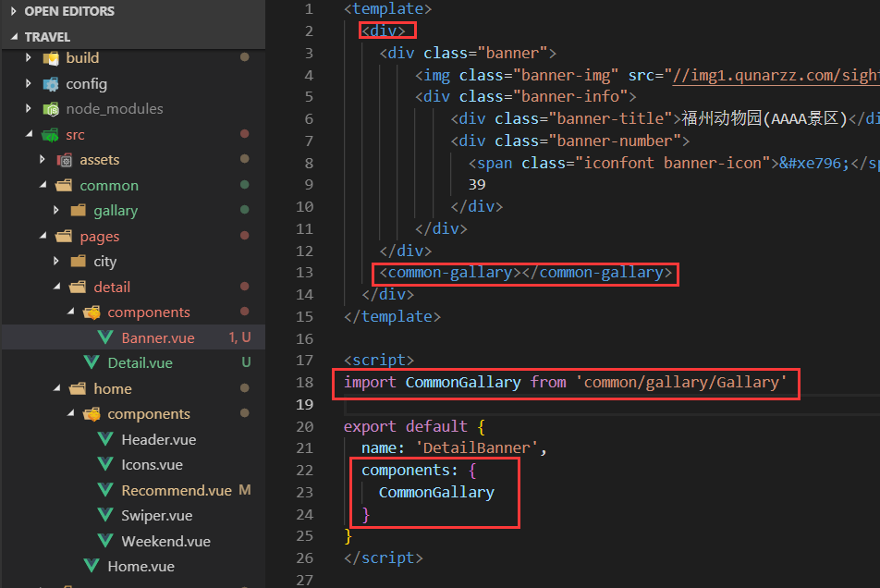This screenshot has height=588, width=880.
Task: Place cursor on empty line 19
Action: coord(561,405)
